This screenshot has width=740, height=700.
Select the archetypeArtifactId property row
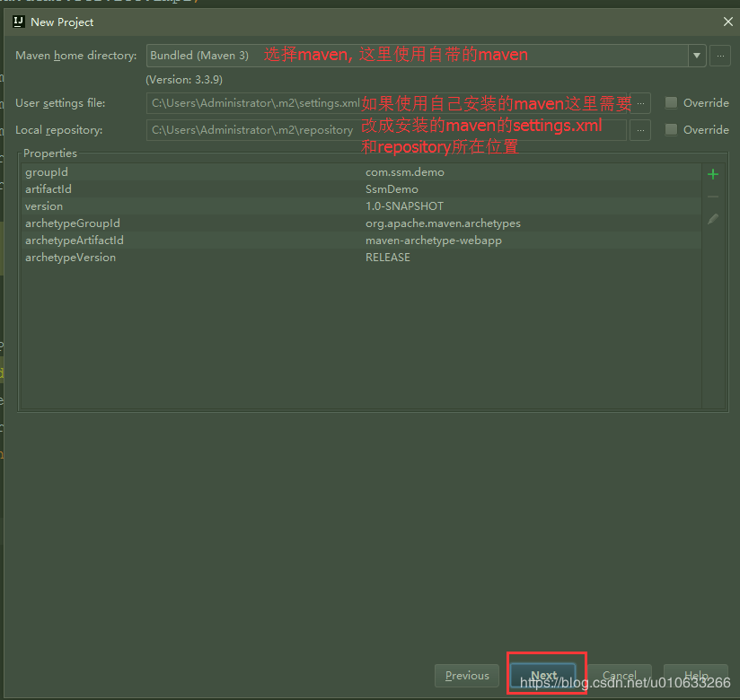[x=269, y=240]
